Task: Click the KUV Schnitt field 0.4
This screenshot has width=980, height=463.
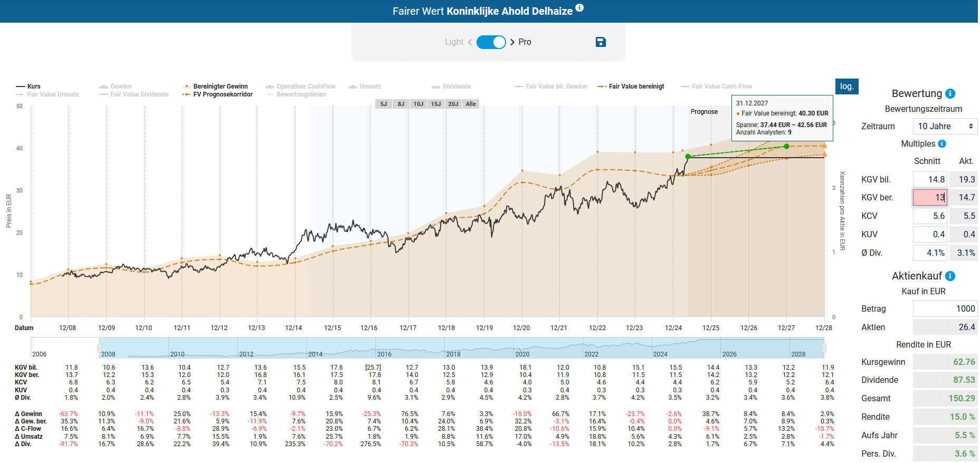Action: [x=930, y=234]
